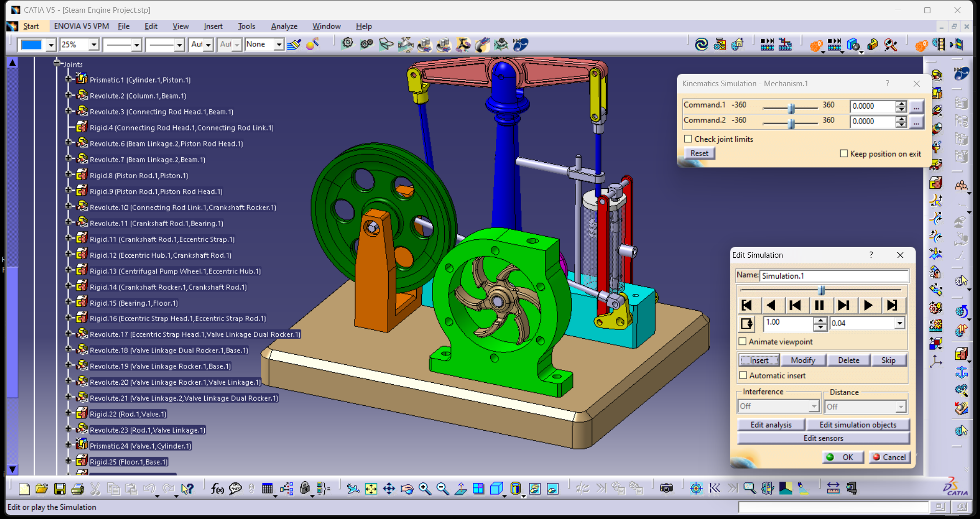
Task: Open the 25% transparency dropdown
Action: point(93,45)
